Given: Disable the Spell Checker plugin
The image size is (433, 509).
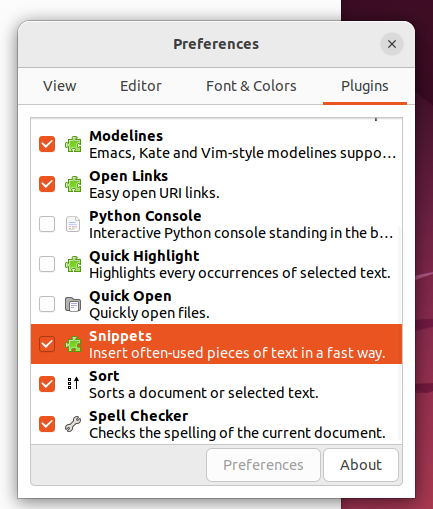Looking at the screenshot, I should tap(47, 424).
